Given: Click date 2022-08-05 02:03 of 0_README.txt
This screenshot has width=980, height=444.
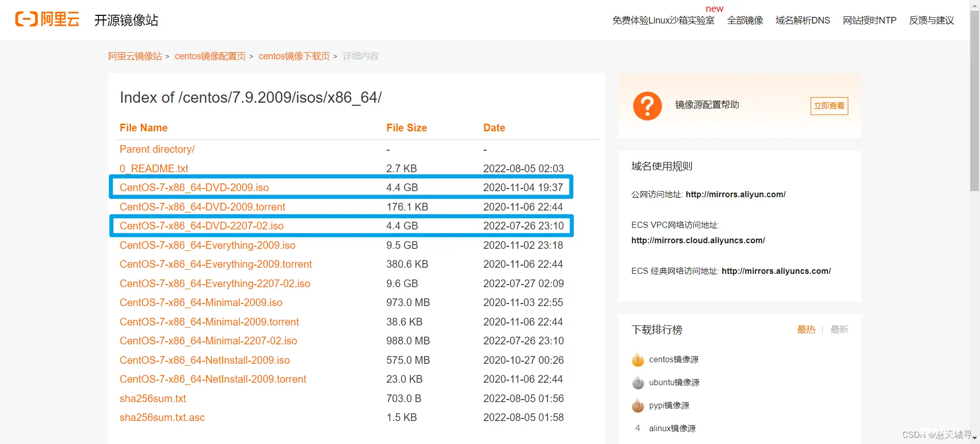Looking at the screenshot, I should [x=523, y=169].
